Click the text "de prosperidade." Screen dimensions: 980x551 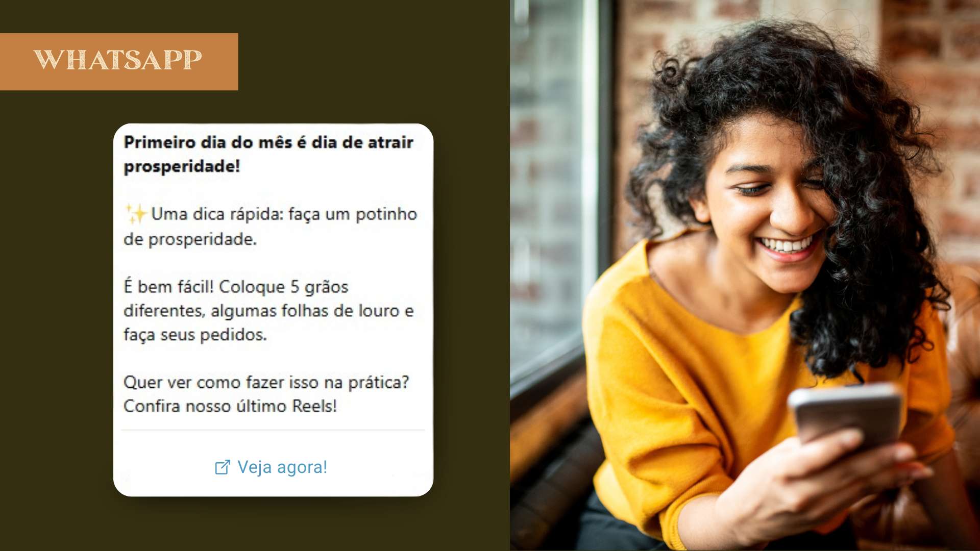[x=190, y=239]
